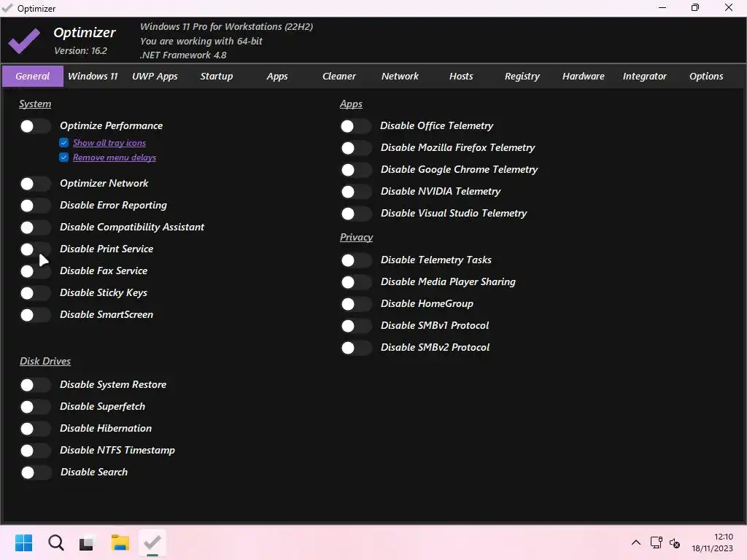Screen dimensions: 747x560
Task: Toggle Disable Office Telemetry
Action: (356, 126)
